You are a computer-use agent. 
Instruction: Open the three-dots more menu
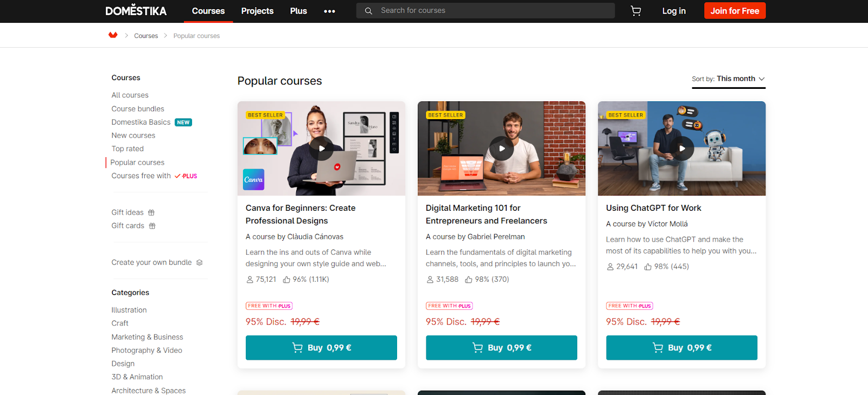[x=329, y=11]
